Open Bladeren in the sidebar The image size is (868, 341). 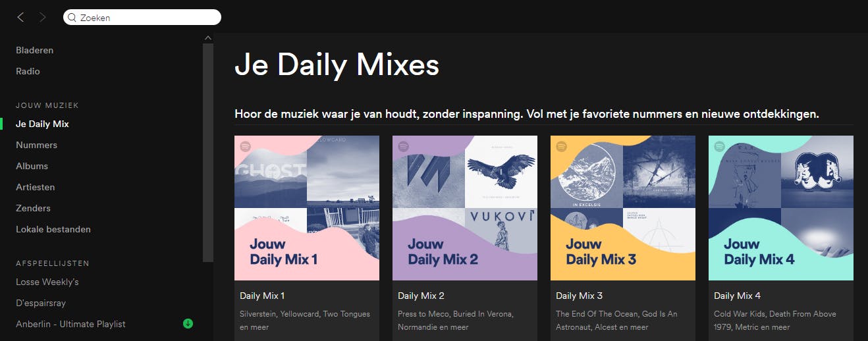pyautogui.click(x=35, y=50)
